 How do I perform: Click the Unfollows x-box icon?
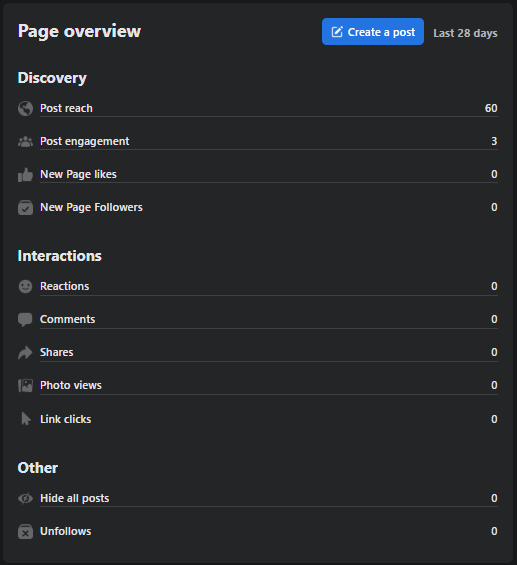coord(25,532)
